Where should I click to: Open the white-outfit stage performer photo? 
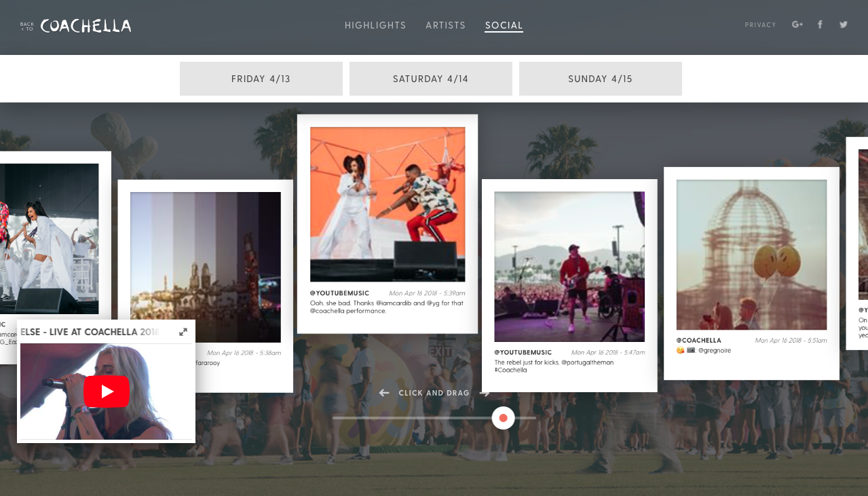click(49, 239)
